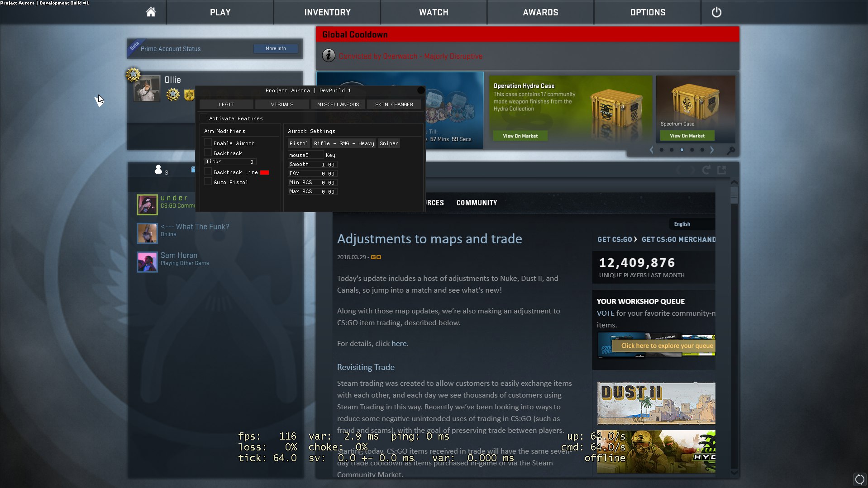Click the circular icon in bottom-right corner
868x488 pixels.
(859, 479)
